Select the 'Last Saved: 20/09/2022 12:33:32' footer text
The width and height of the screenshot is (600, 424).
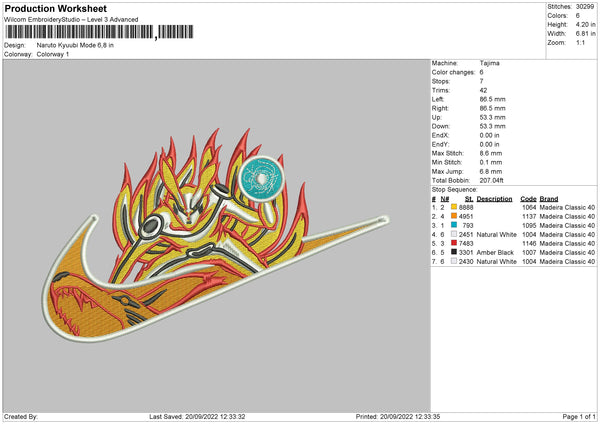[x=197, y=417]
